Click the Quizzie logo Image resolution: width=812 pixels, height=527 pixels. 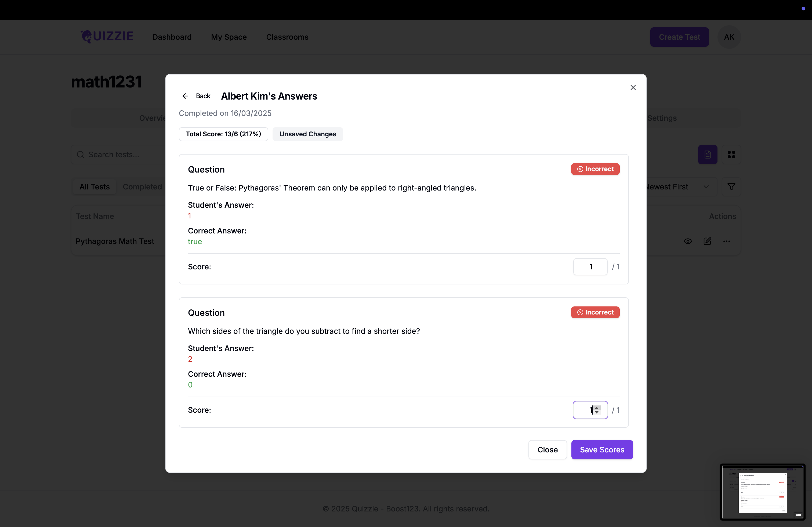107,37
